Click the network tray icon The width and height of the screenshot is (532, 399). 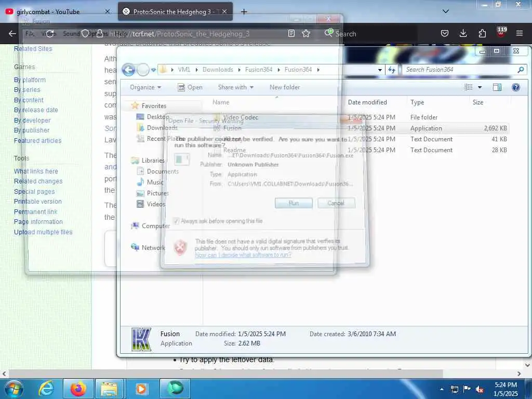(x=454, y=389)
